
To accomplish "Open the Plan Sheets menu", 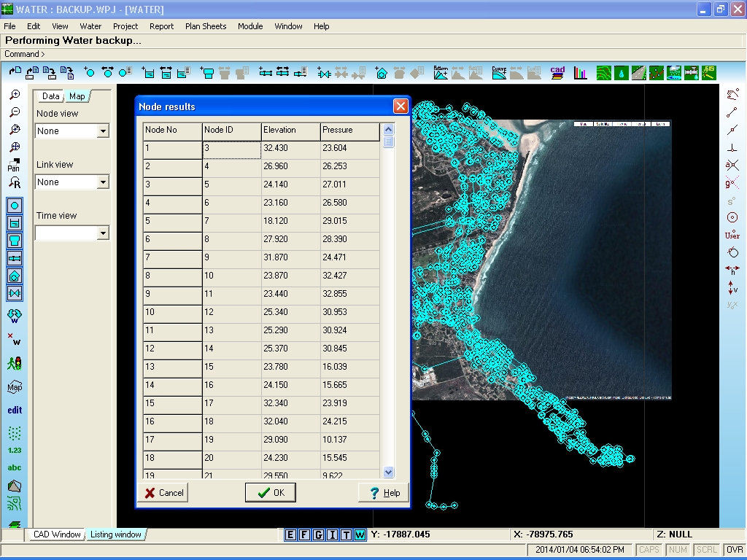I will (x=206, y=26).
